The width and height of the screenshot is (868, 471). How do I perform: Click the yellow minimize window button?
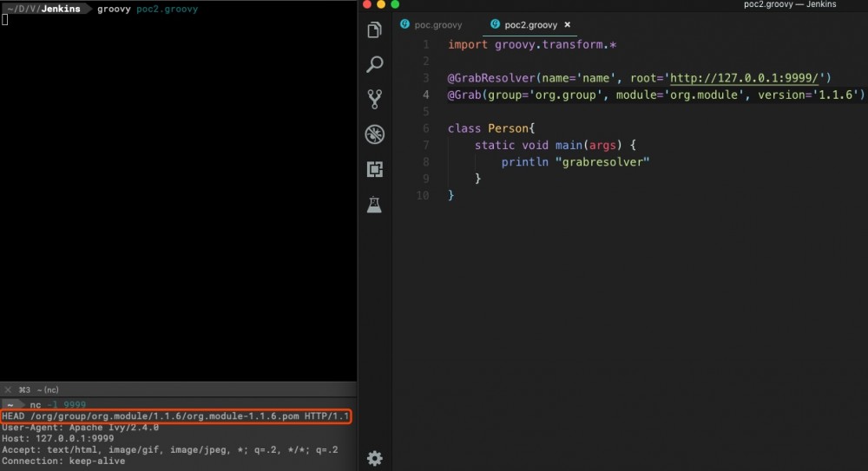coord(381,3)
